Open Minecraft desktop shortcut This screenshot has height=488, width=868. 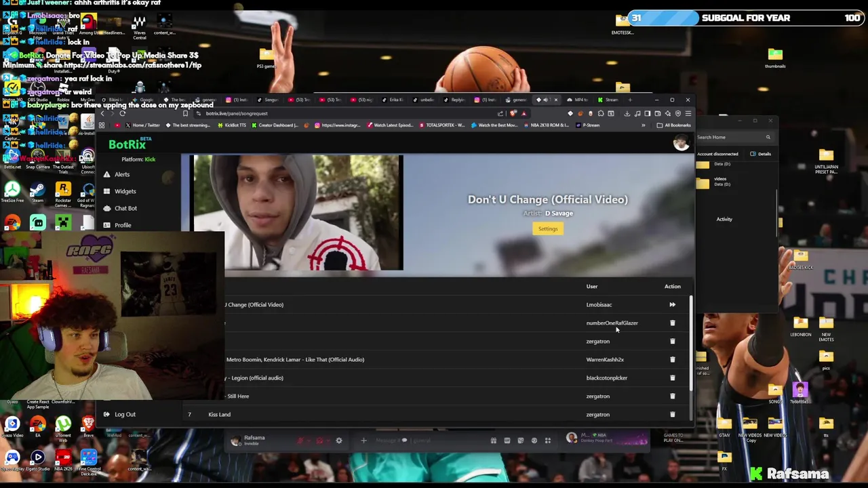pyautogui.click(x=62, y=222)
